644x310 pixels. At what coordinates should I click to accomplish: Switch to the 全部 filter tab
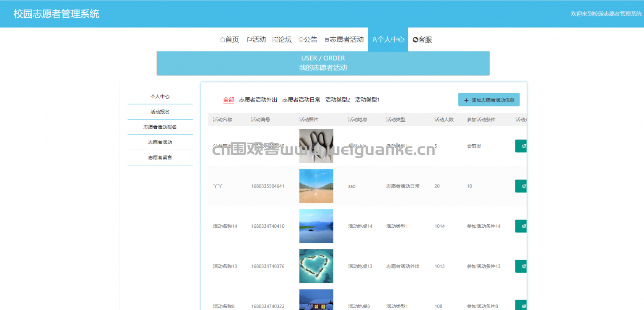point(229,99)
